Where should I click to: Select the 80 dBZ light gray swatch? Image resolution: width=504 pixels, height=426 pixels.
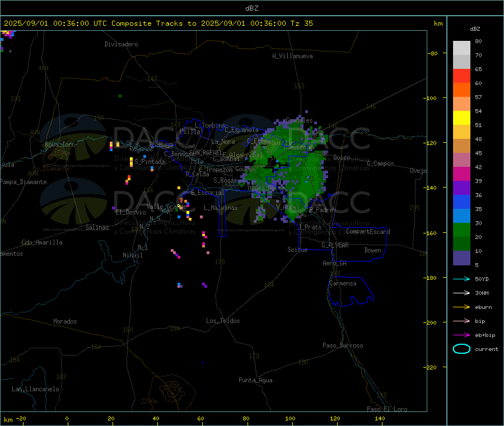point(461,48)
